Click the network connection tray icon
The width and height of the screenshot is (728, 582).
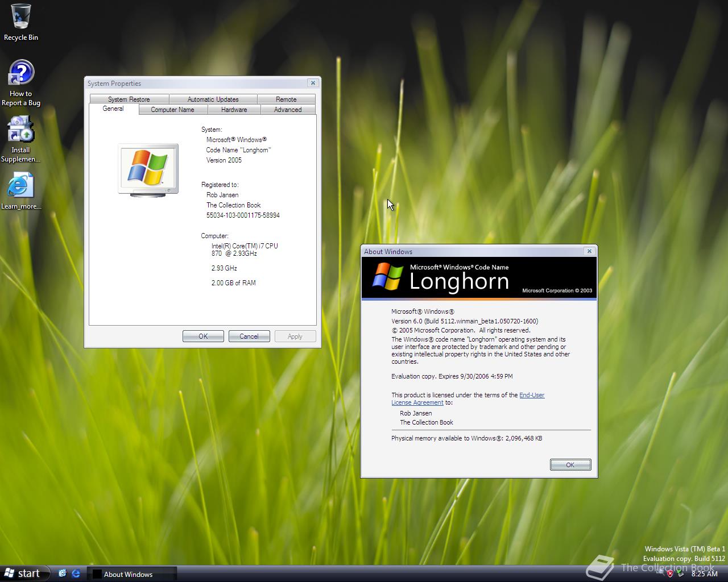(660, 573)
